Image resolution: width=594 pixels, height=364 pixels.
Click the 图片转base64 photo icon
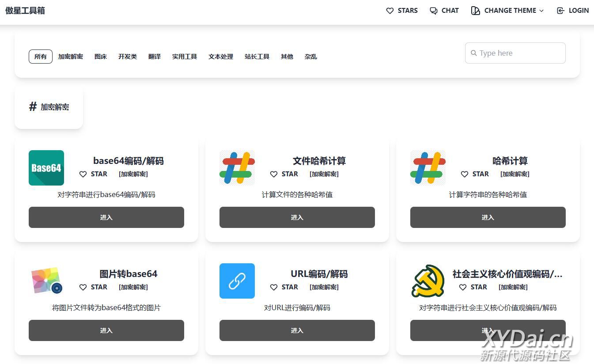coord(46,281)
